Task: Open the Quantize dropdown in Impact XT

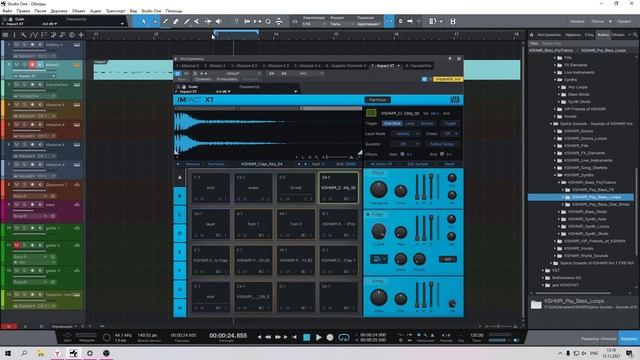Action: (405, 144)
